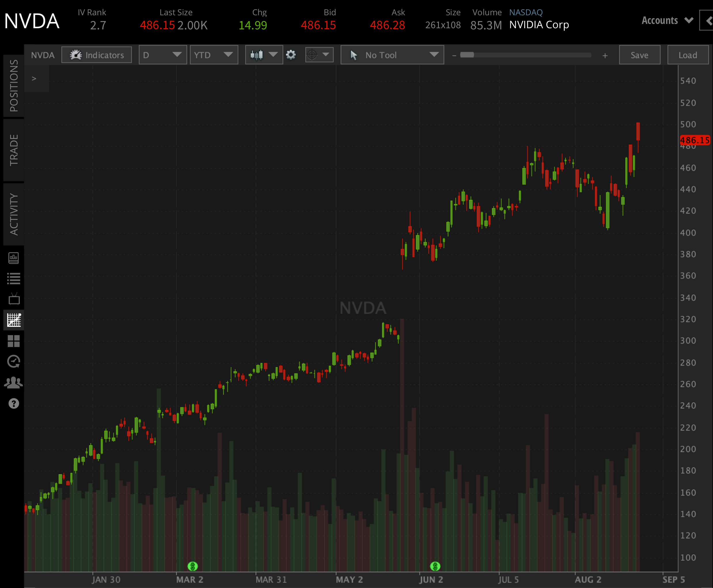Open the chart settings gear
This screenshot has height=588, width=713.
pos(291,54)
